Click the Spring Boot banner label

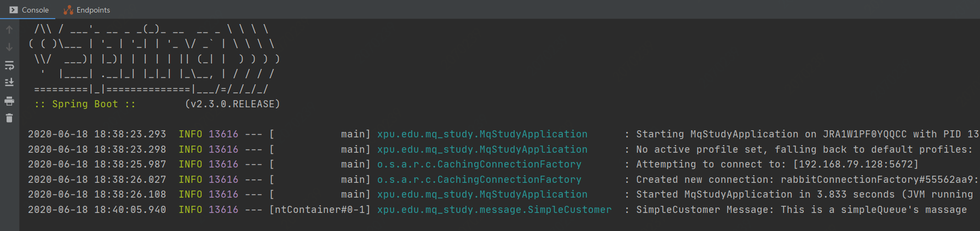[x=84, y=104]
